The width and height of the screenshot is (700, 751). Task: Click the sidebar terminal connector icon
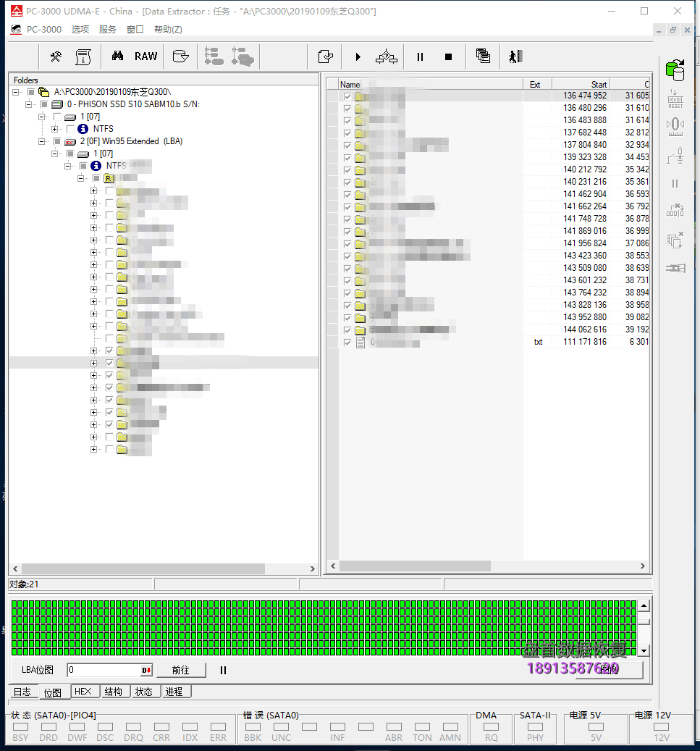(x=675, y=268)
